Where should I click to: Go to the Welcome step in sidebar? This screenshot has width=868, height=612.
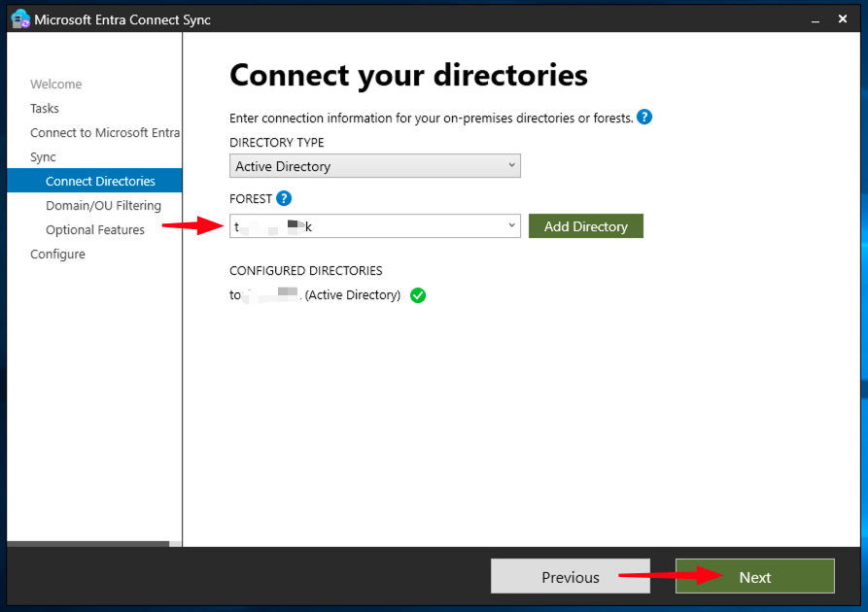pyautogui.click(x=56, y=85)
